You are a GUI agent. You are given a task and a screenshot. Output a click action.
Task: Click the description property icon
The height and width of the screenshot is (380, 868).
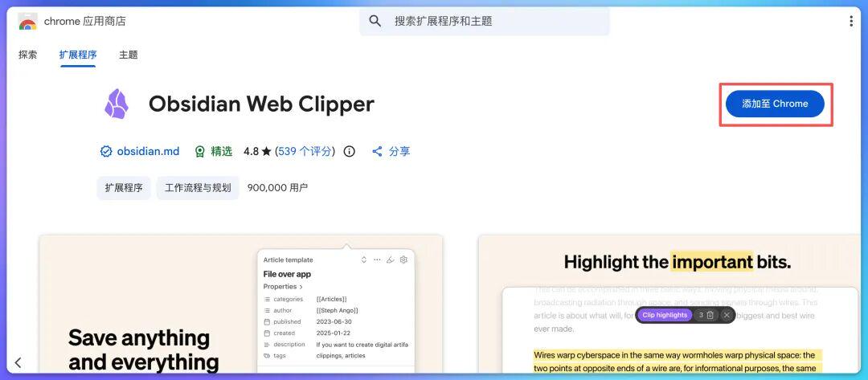coord(267,345)
